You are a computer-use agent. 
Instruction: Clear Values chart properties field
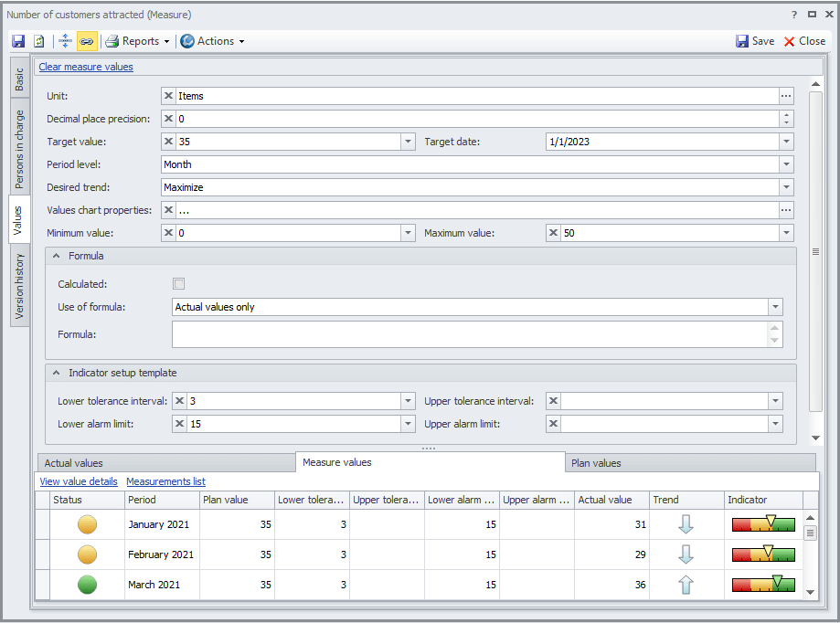click(169, 210)
